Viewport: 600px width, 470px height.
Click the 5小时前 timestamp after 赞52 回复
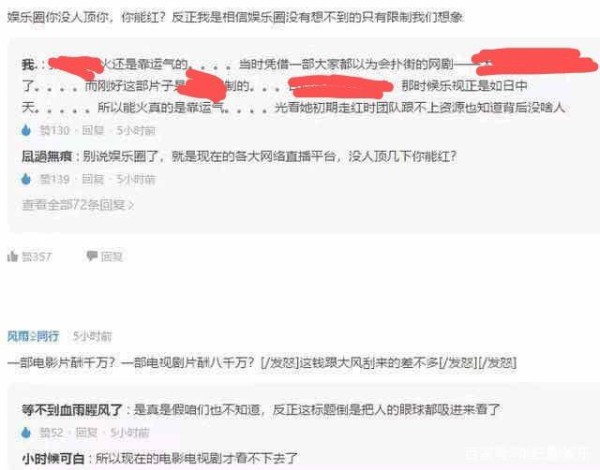[x=130, y=433]
